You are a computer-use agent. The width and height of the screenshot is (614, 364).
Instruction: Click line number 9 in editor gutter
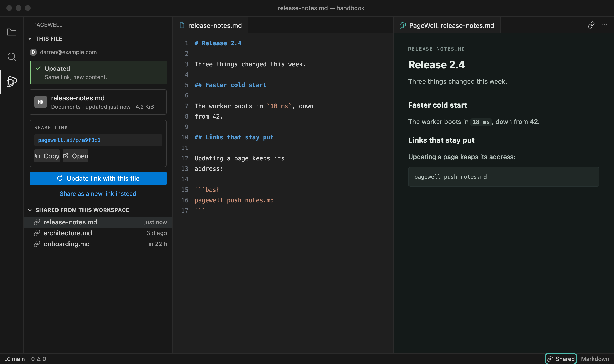tap(186, 127)
